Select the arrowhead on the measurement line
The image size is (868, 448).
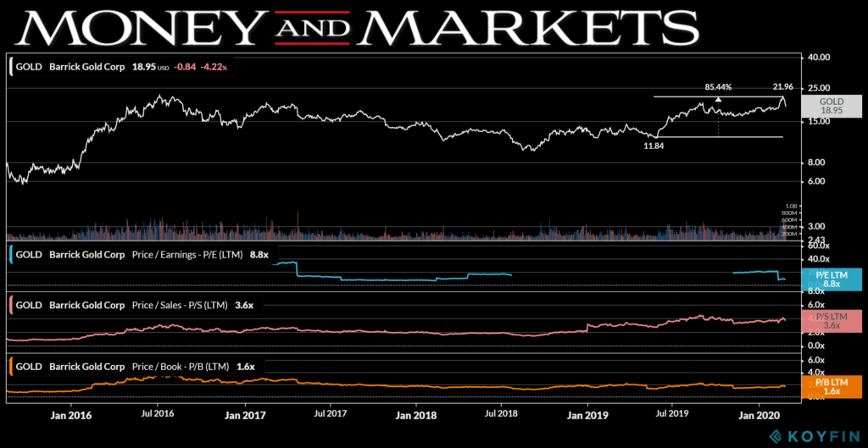point(718,99)
